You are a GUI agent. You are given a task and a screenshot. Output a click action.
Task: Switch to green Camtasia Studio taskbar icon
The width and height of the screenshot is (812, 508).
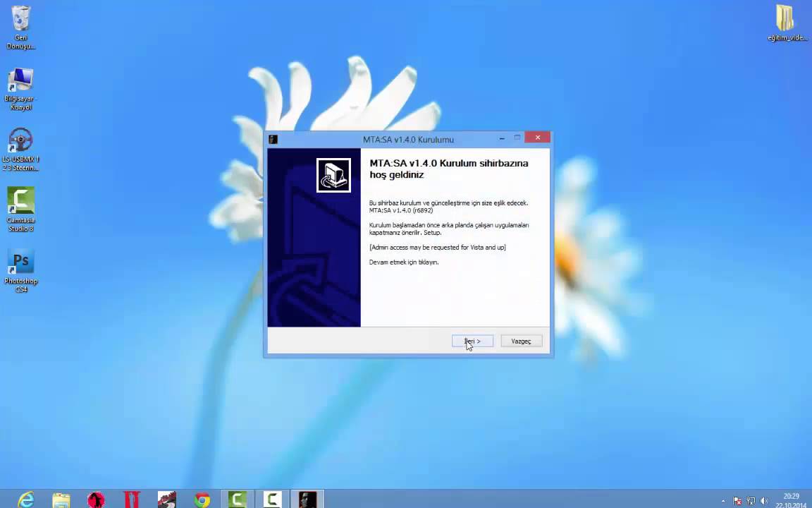click(x=237, y=500)
